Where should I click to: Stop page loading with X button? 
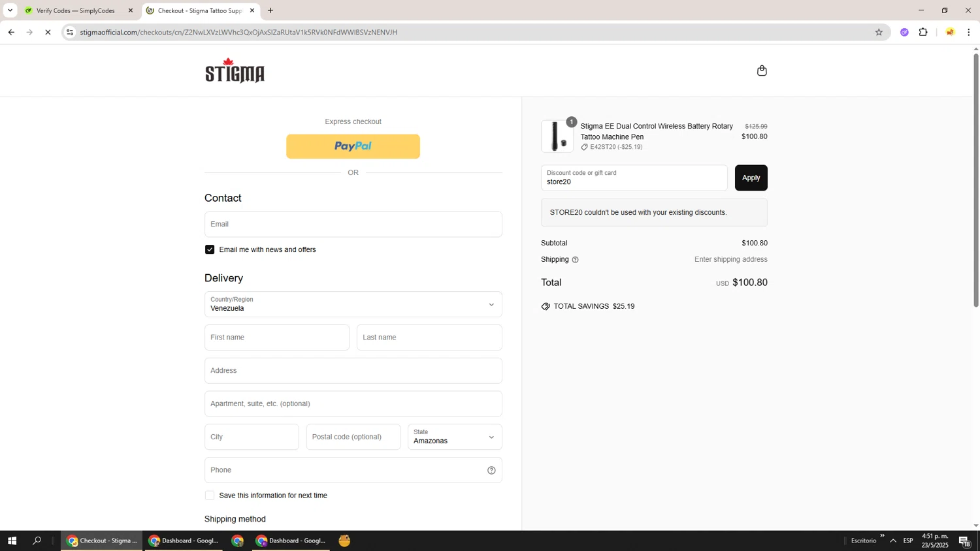[48, 32]
